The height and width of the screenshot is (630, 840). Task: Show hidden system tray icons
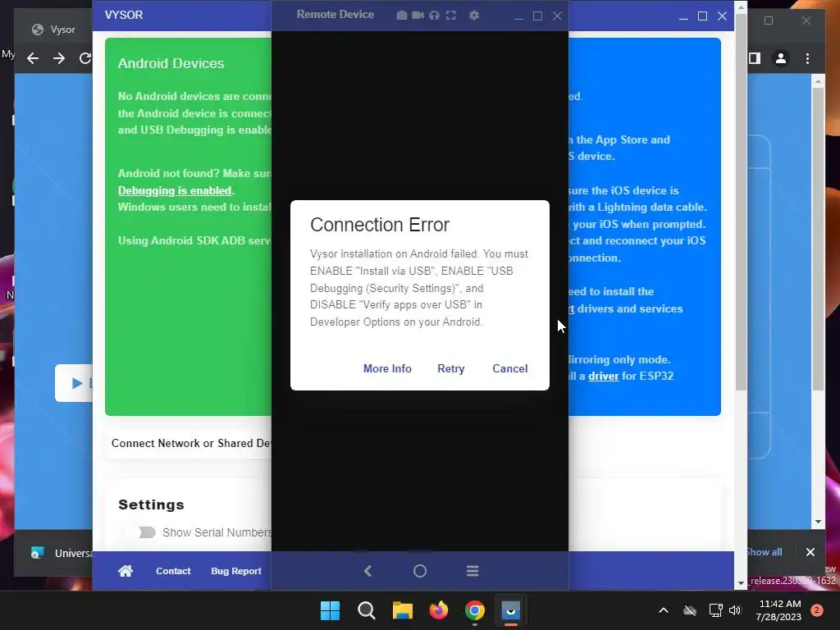click(x=663, y=610)
